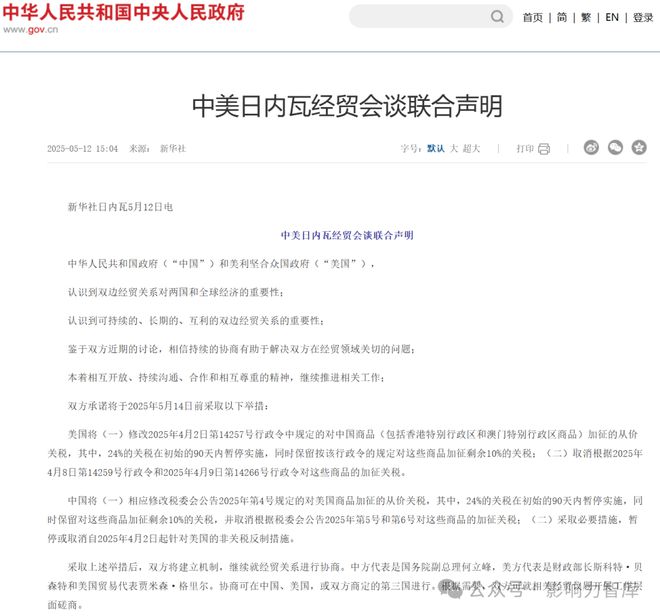
Task: Open the 首页 home link
Action: (x=533, y=17)
